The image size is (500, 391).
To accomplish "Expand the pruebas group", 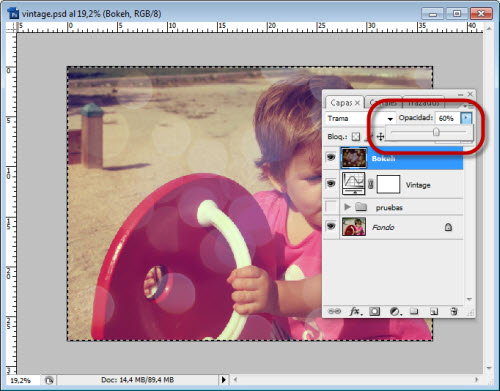I will click(x=347, y=207).
